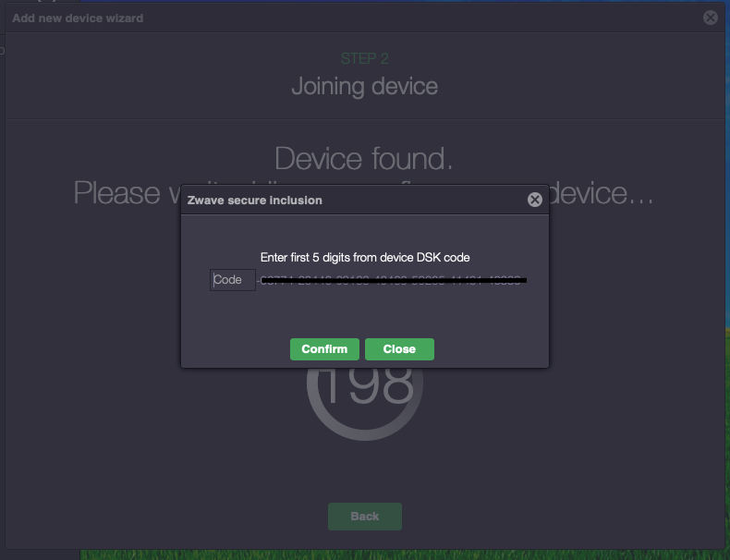This screenshot has height=560, width=730.
Task: Close the Add new device wizard
Action: pyautogui.click(x=710, y=18)
